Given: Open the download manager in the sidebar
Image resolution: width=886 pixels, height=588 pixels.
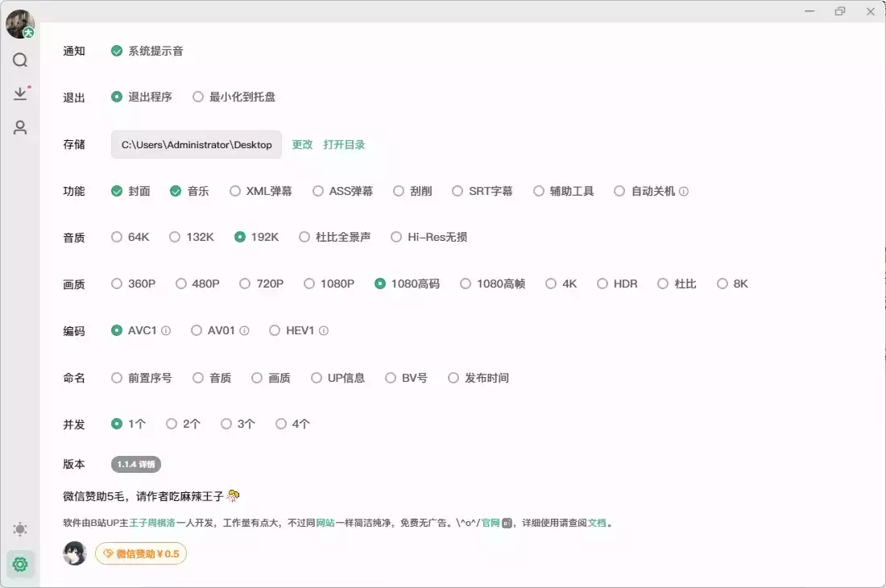Looking at the screenshot, I should (x=20, y=93).
